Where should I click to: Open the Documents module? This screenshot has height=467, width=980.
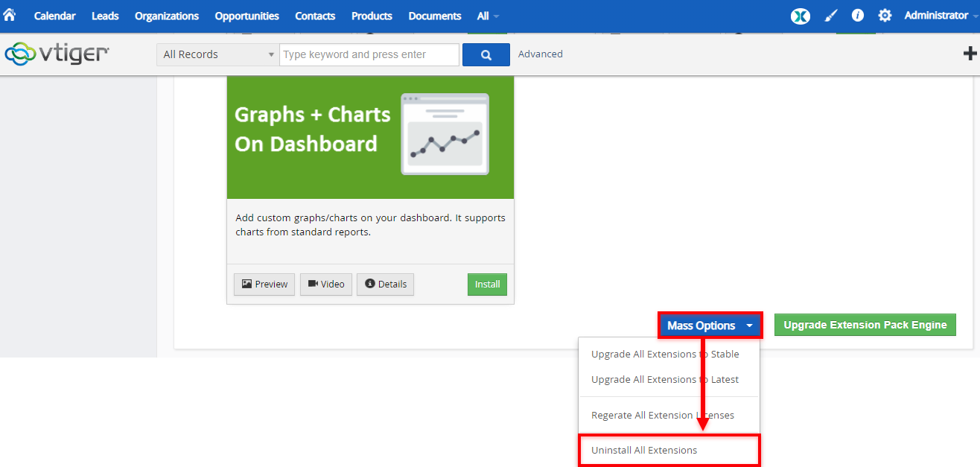pyautogui.click(x=435, y=16)
